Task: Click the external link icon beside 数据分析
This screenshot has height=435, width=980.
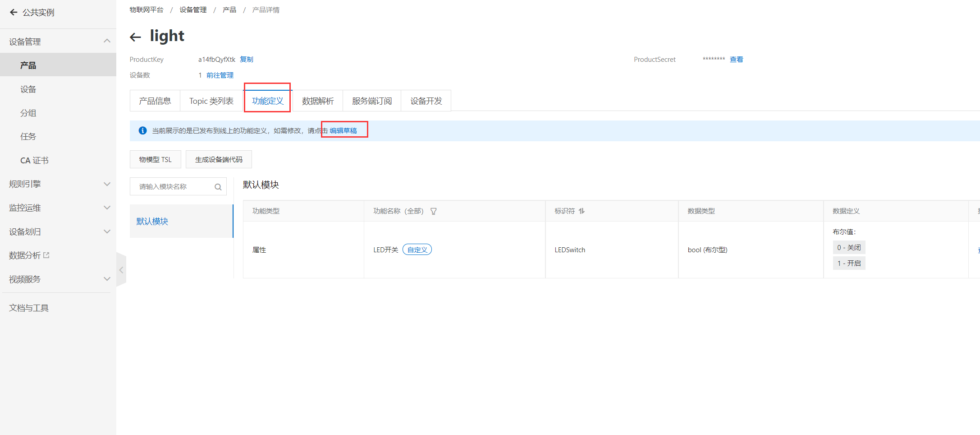Action: [46, 255]
